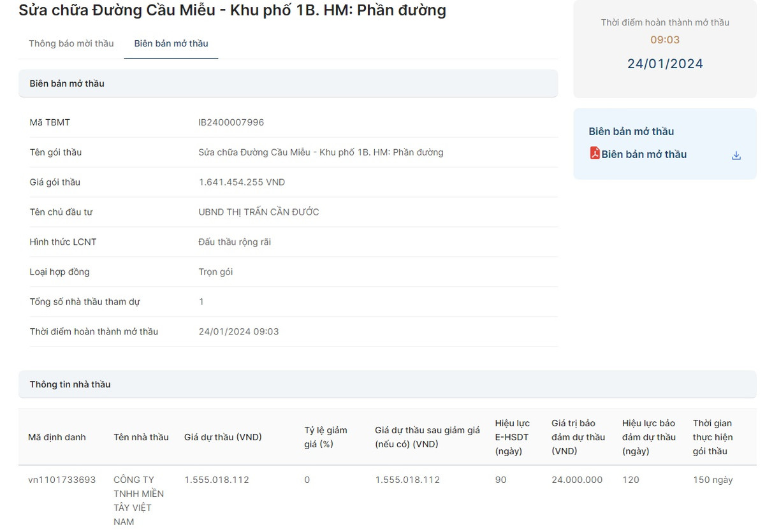Select the TBMT code IB2400007996
This screenshot has height=532, width=765.
point(231,122)
